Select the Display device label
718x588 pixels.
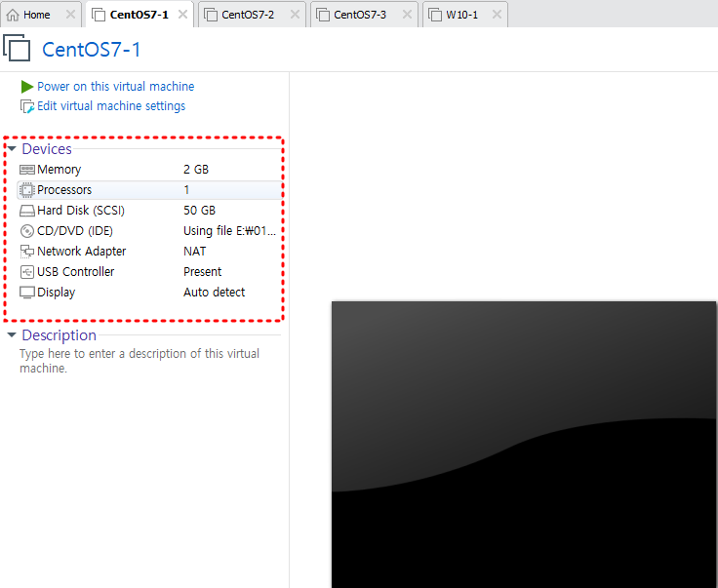(x=57, y=293)
